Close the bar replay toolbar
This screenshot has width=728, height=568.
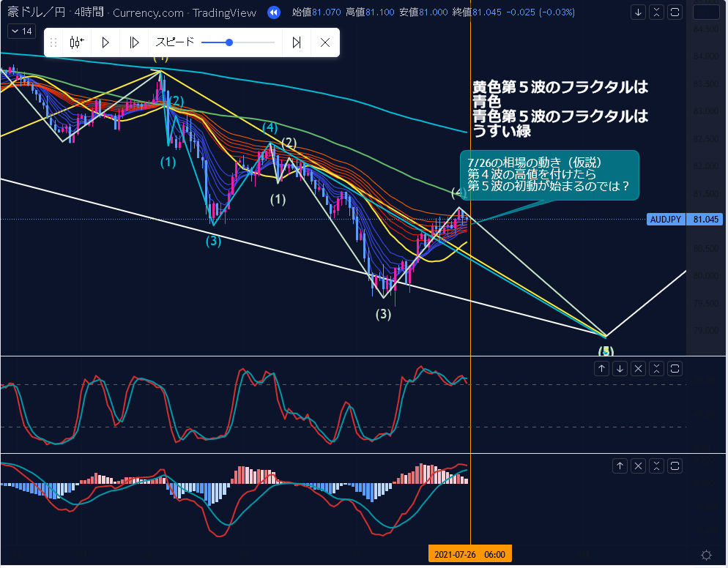[325, 42]
